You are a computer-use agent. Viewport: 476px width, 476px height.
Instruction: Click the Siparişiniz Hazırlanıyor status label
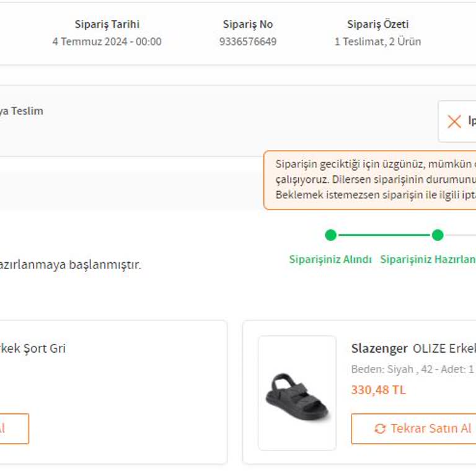tap(428, 259)
